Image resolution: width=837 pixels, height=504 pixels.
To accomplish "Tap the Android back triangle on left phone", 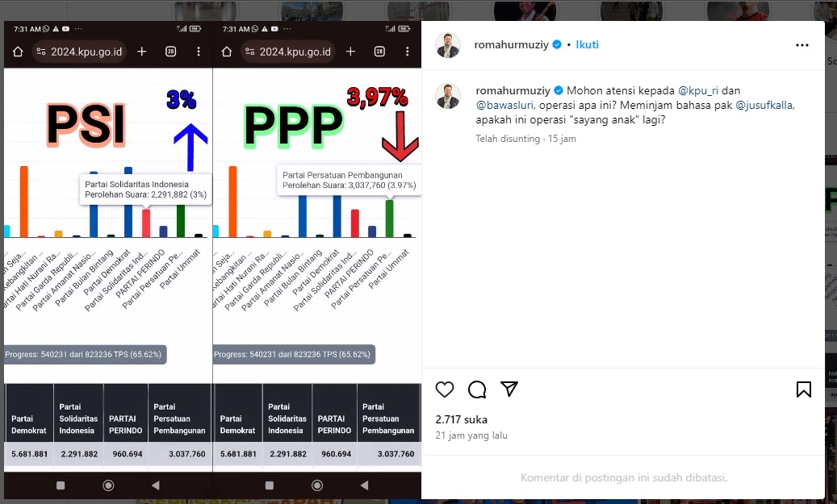I will click(x=155, y=485).
